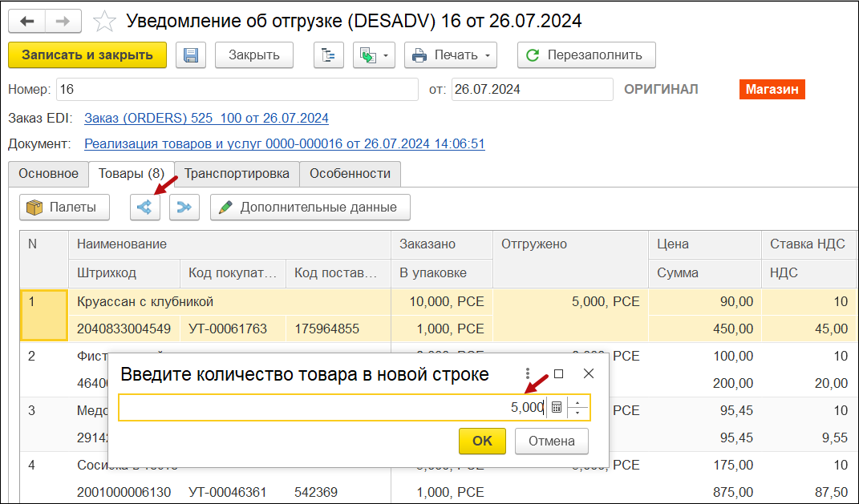This screenshot has height=504, width=859.
Task: Click the Отгружено column header
Action: pos(570,259)
